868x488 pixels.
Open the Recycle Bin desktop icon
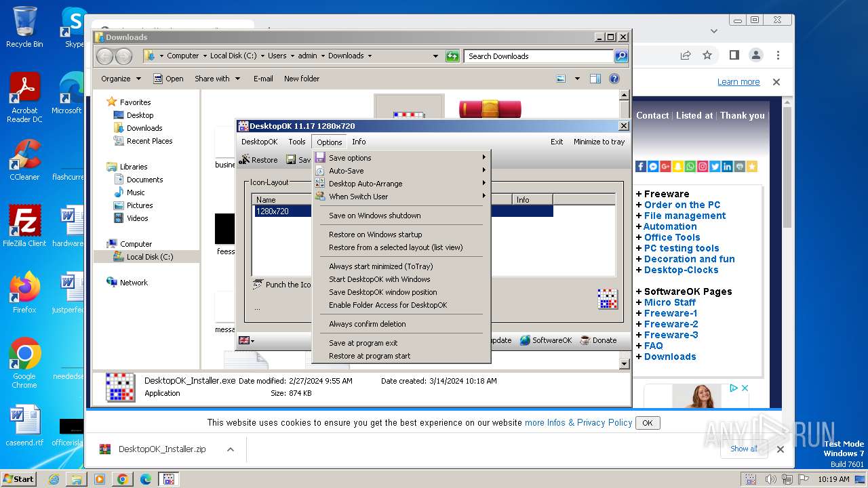click(24, 27)
